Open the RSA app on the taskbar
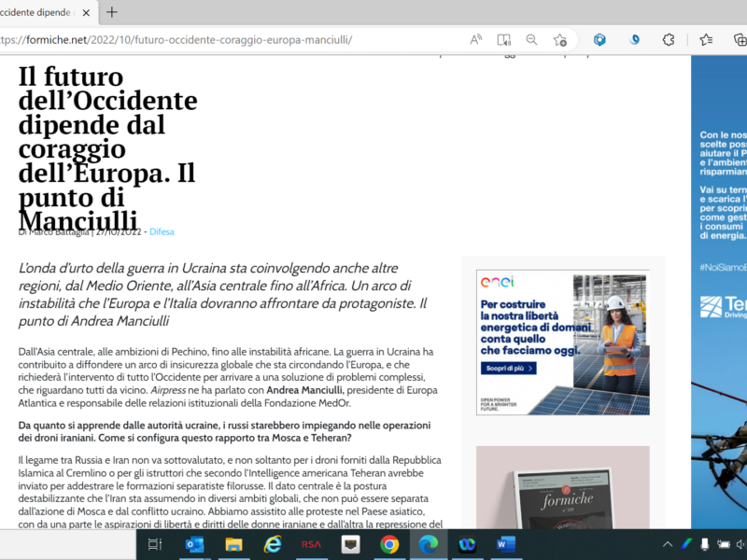This screenshot has width=747, height=560. pos(311,544)
